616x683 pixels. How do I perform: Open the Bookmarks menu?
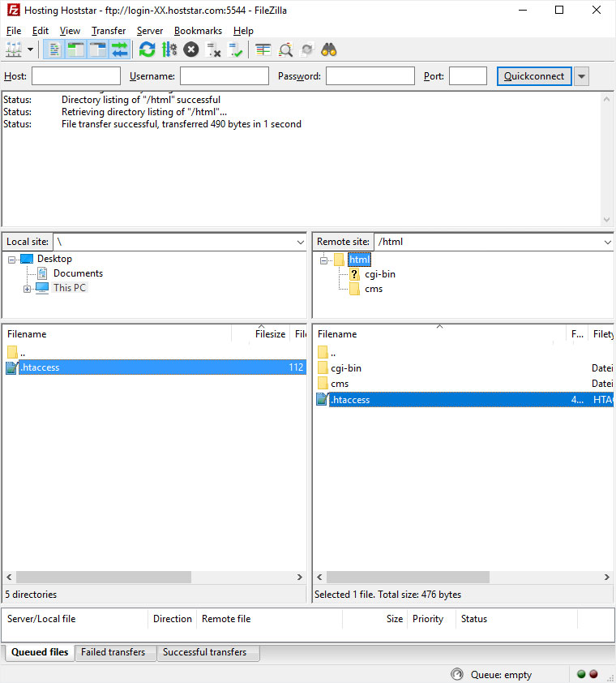tap(198, 31)
